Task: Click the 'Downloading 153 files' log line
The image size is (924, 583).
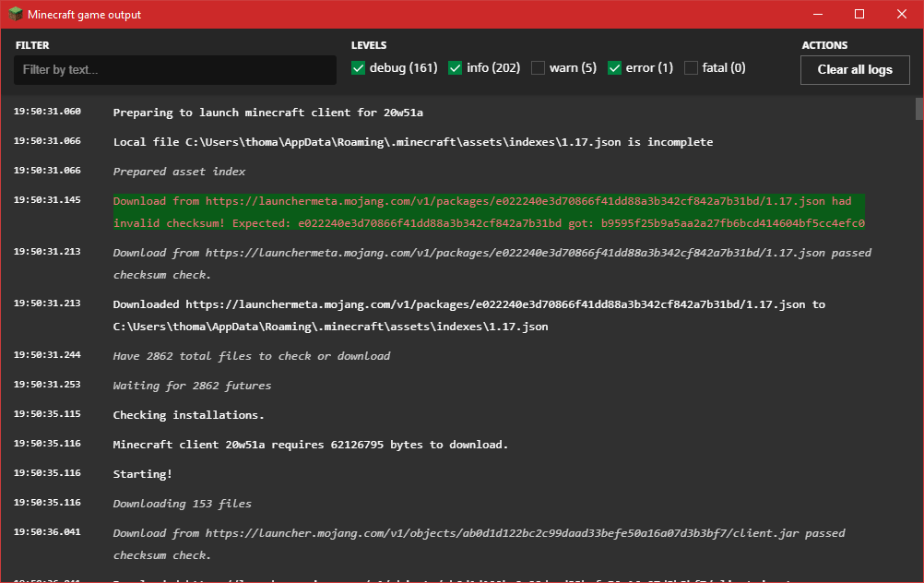Action: pyautogui.click(x=182, y=504)
